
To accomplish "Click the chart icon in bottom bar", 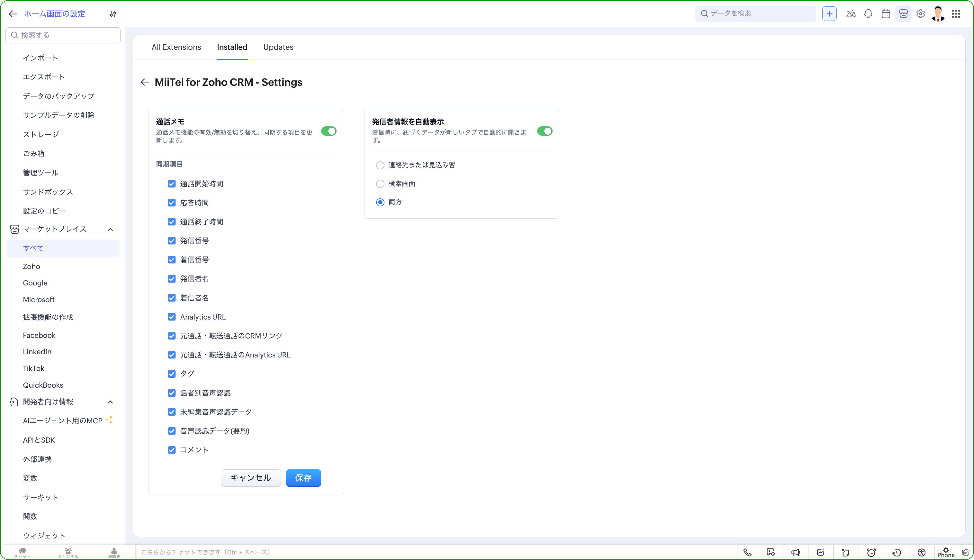I will pyautogui.click(x=821, y=552).
